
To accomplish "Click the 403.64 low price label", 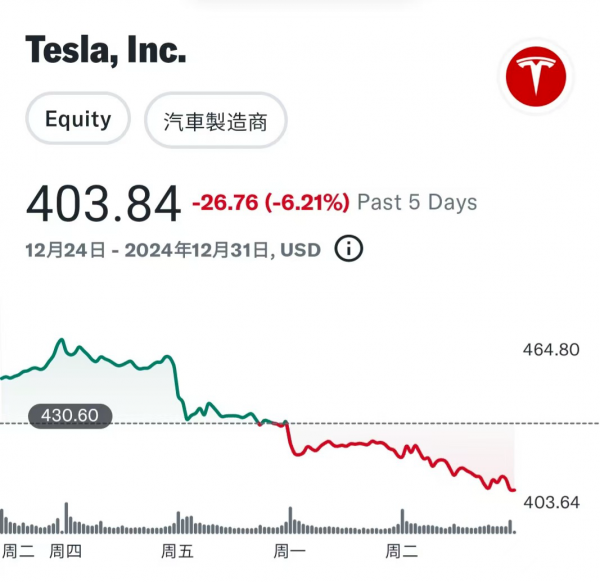I will click(x=551, y=502).
